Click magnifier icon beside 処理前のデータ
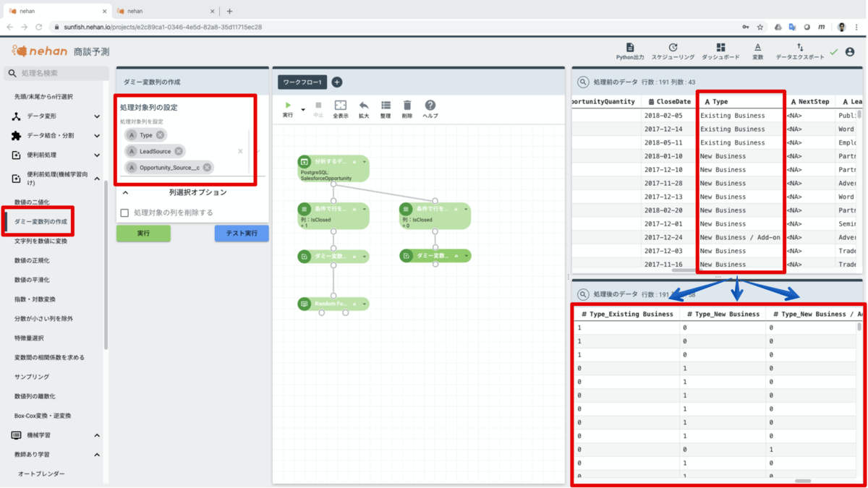Screen dimensions: 868x488 pyautogui.click(x=583, y=82)
